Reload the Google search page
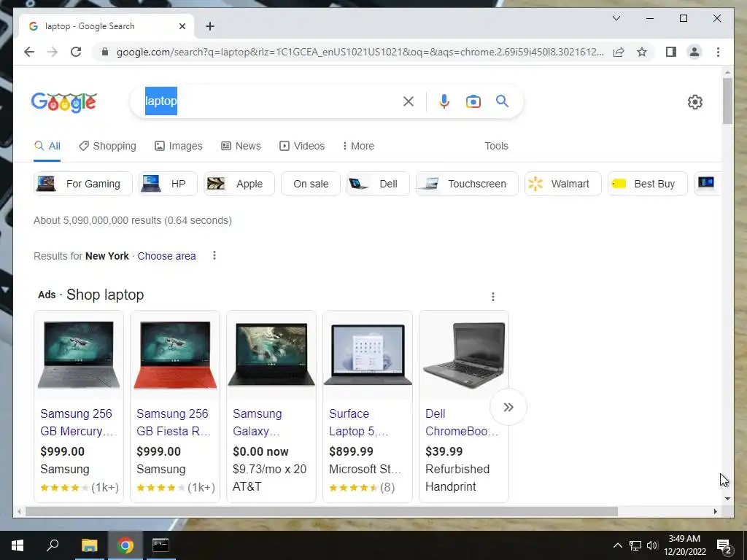747x560 pixels. [x=76, y=52]
